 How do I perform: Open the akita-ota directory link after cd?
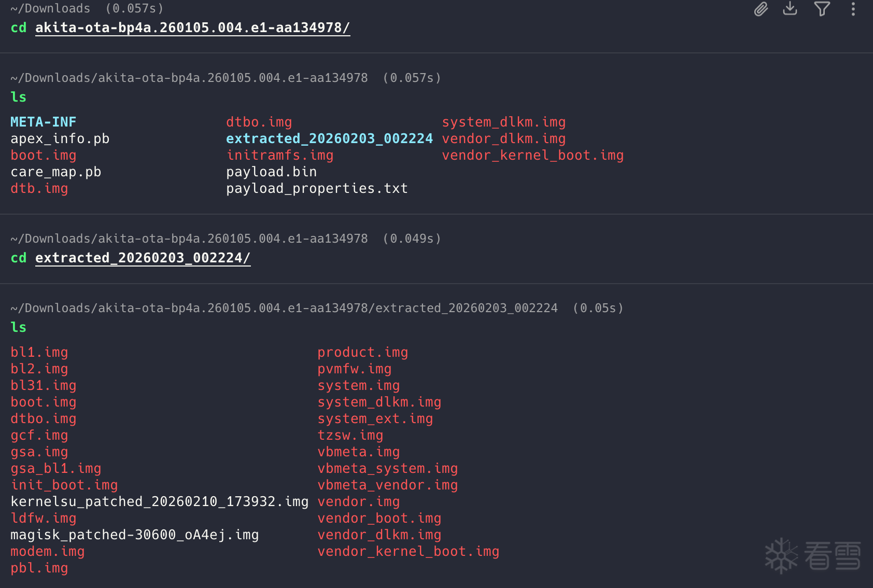pos(192,27)
